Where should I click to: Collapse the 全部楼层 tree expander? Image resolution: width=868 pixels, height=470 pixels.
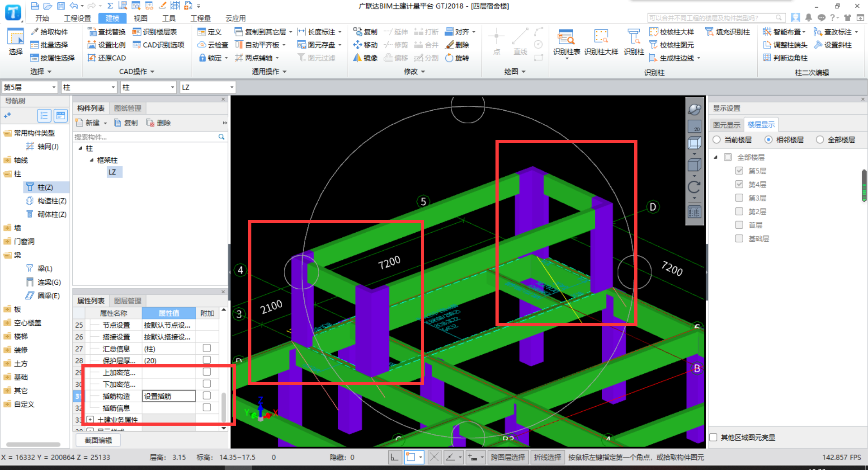point(715,157)
